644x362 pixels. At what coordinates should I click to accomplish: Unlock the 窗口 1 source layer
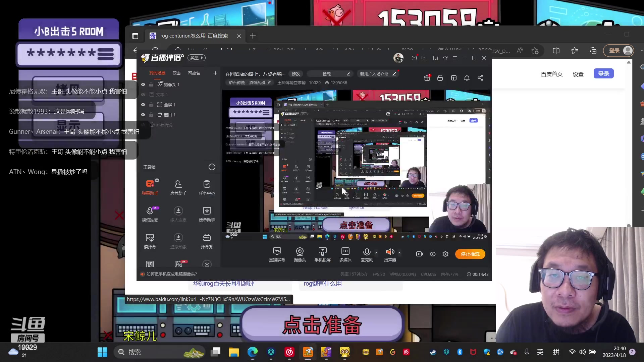(x=151, y=115)
